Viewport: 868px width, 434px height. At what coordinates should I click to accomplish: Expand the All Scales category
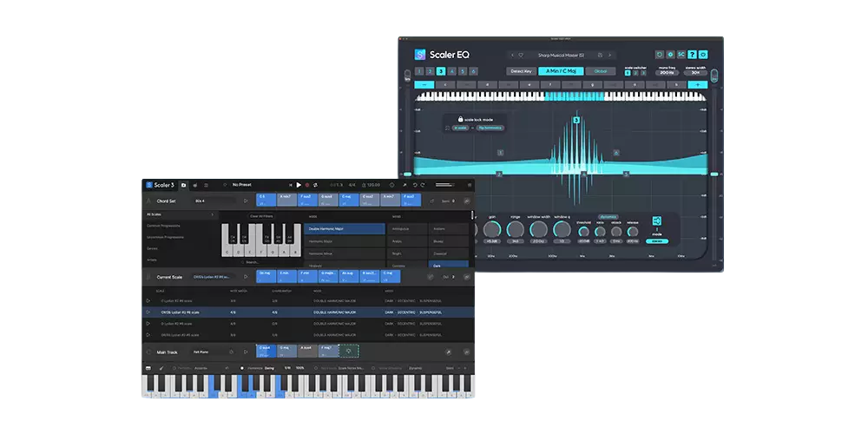point(181,214)
